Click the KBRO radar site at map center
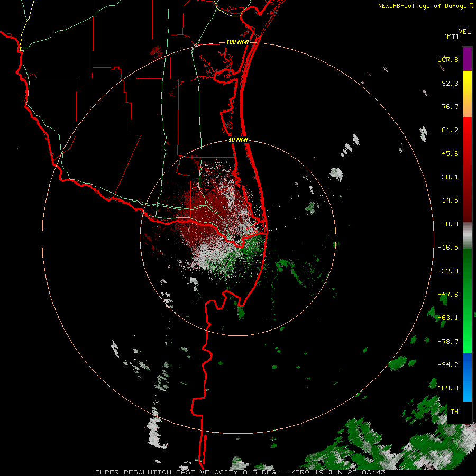The image size is (476, 476). (x=238, y=237)
